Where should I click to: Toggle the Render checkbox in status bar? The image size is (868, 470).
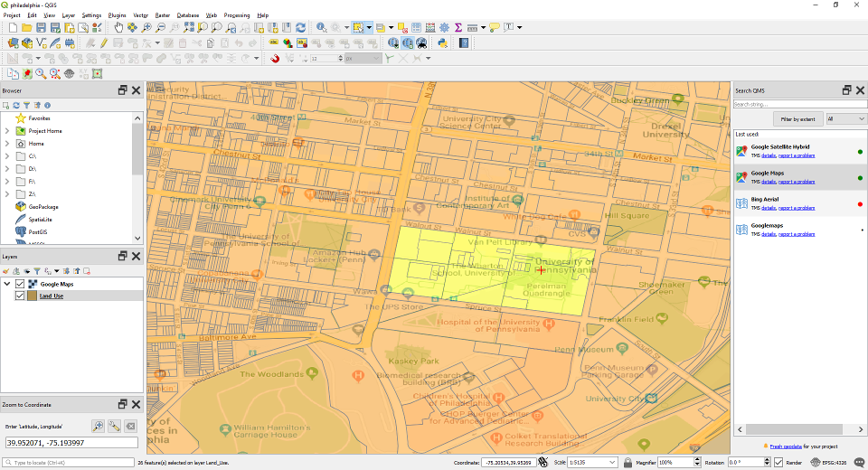[x=778, y=462]
